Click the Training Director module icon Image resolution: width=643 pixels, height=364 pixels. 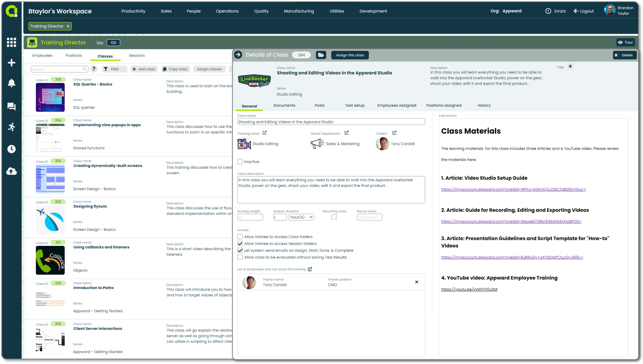click(32, 42)
